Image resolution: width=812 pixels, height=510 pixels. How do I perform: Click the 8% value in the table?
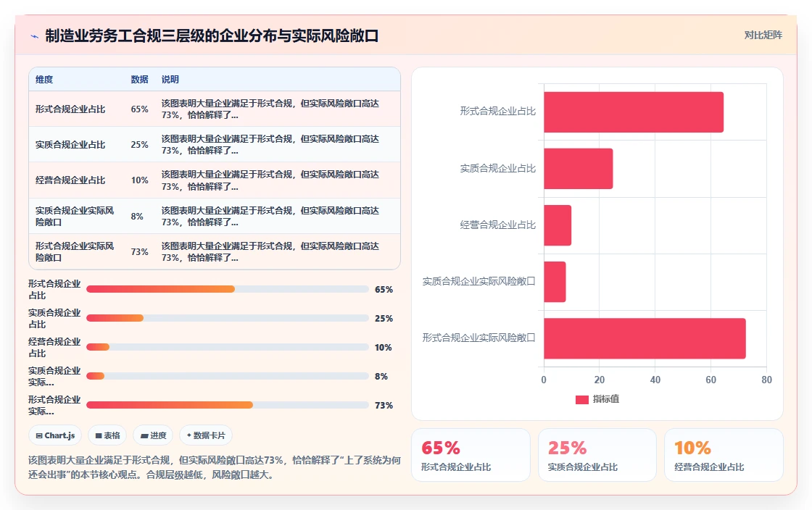click(137, 216)
